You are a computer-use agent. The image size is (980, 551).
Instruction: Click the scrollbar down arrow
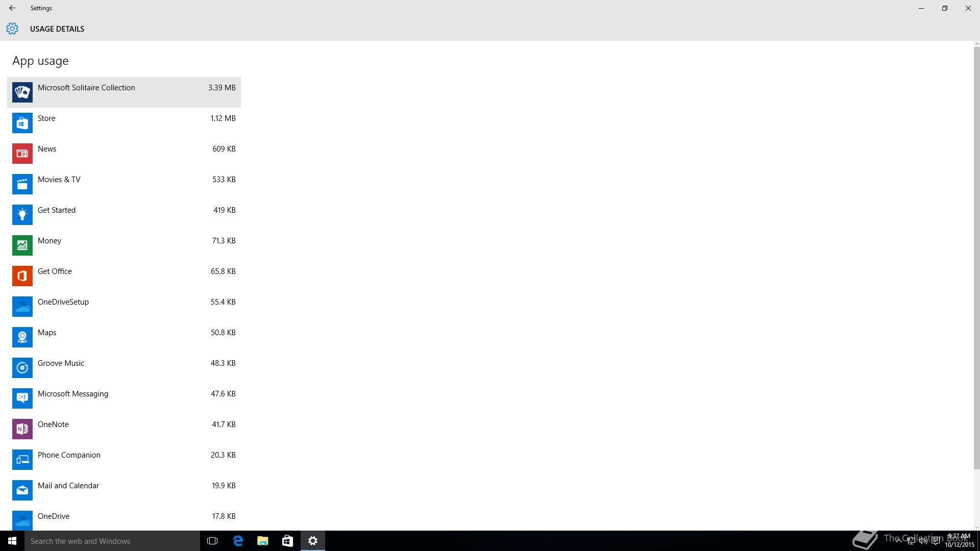click(976, 528)
